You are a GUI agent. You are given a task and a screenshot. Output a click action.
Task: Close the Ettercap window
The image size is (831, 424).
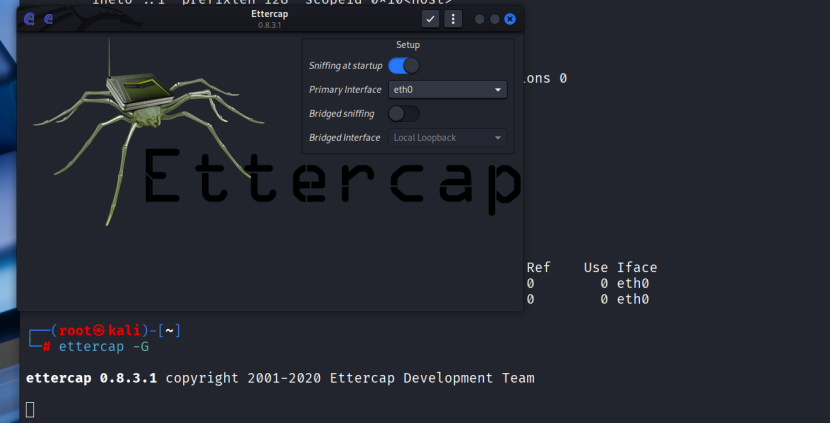(510, 19)
